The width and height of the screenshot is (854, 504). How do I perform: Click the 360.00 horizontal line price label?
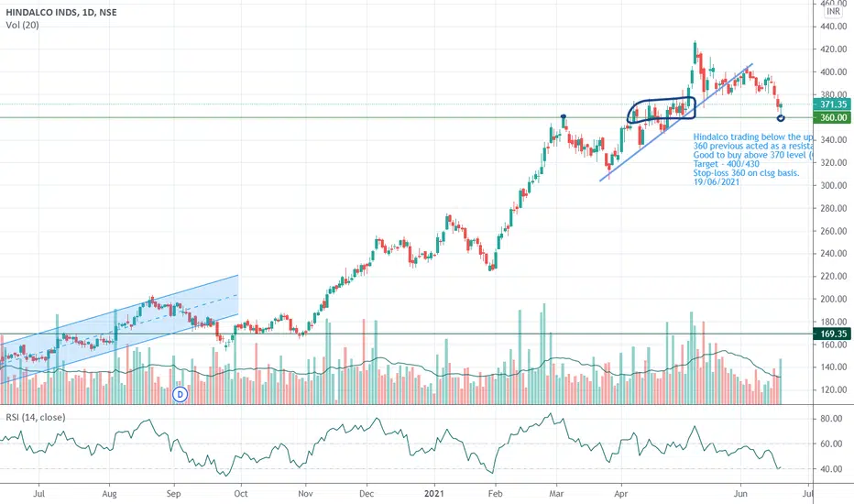(x=833, y=117)
